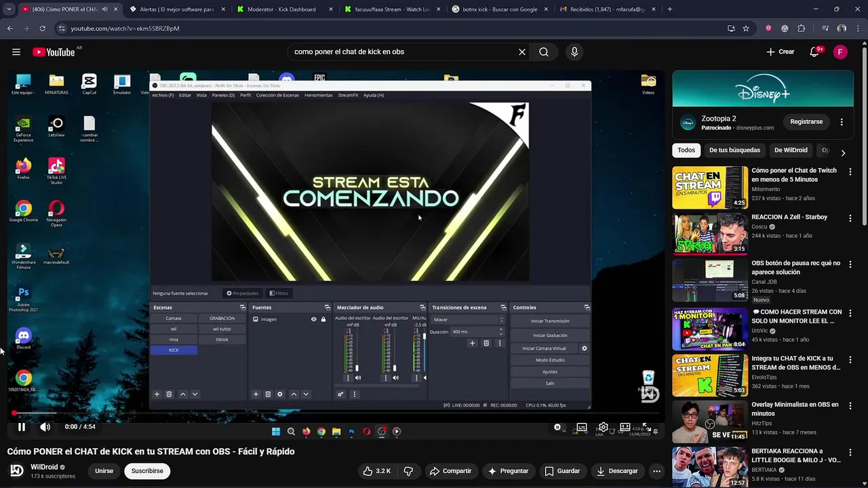Click the Unirse button
Viewport: 868px width, 488px height.
tap(104, 471)
